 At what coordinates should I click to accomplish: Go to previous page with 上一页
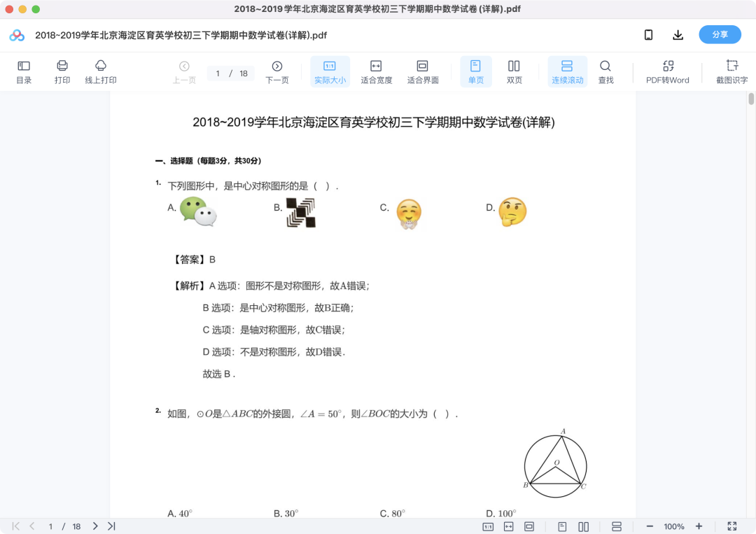pyautogui.click(x=184, y=72)
